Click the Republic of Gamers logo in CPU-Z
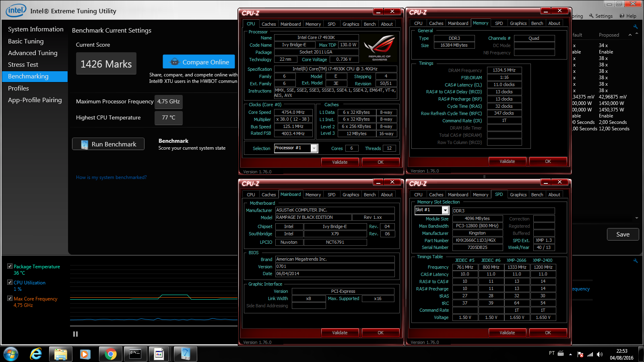 [380, 48]
